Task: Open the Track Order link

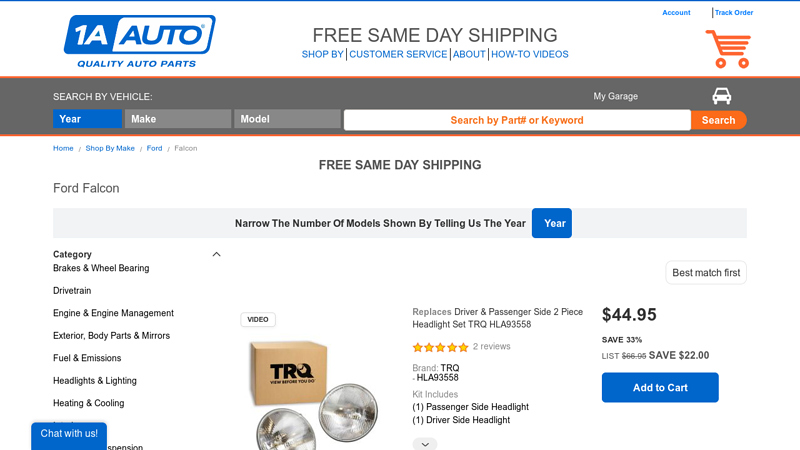Action: point(734,13)
